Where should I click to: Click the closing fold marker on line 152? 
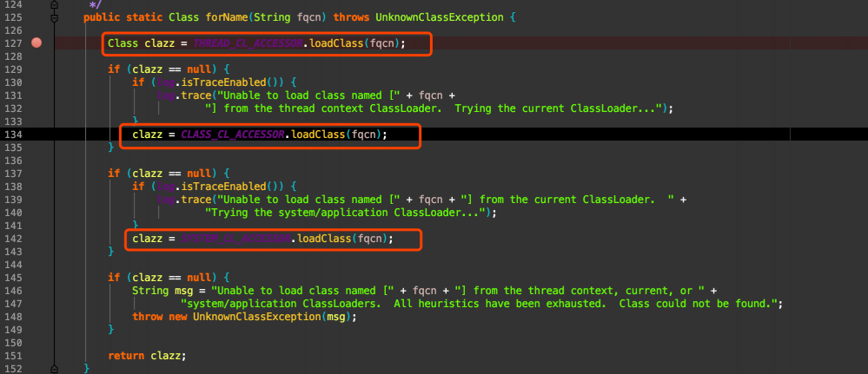point(54,368)
